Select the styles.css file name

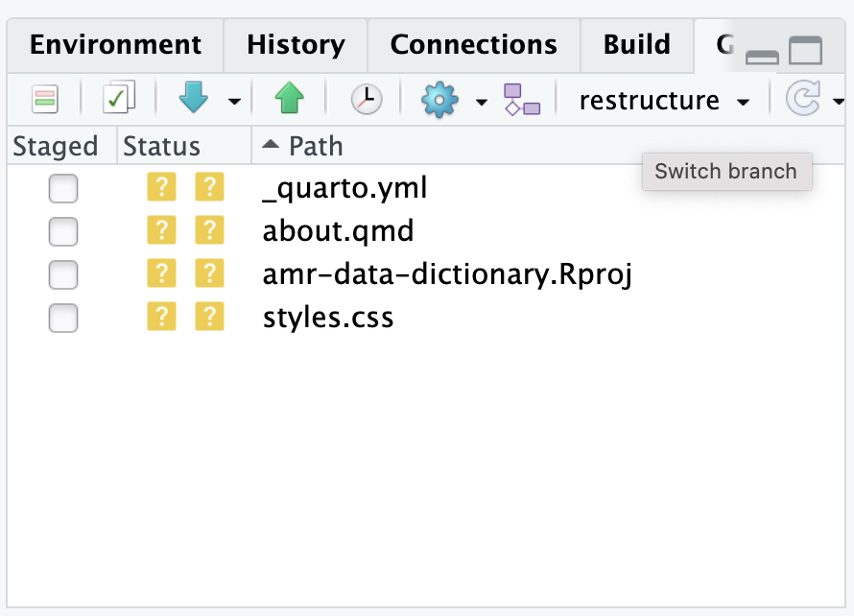click(328, 317)
